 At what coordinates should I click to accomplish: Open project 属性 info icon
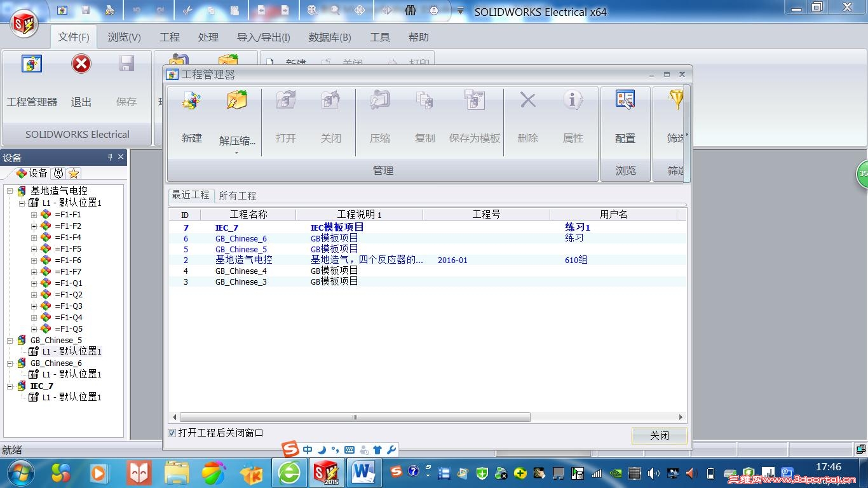tap(573, 100)
